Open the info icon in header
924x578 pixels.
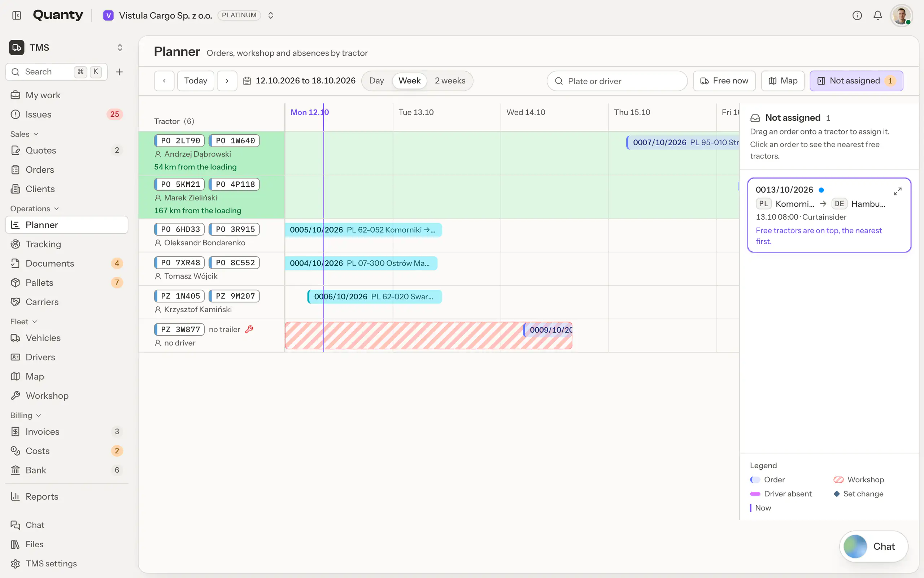pyautogui.click(x=857, y=15)
